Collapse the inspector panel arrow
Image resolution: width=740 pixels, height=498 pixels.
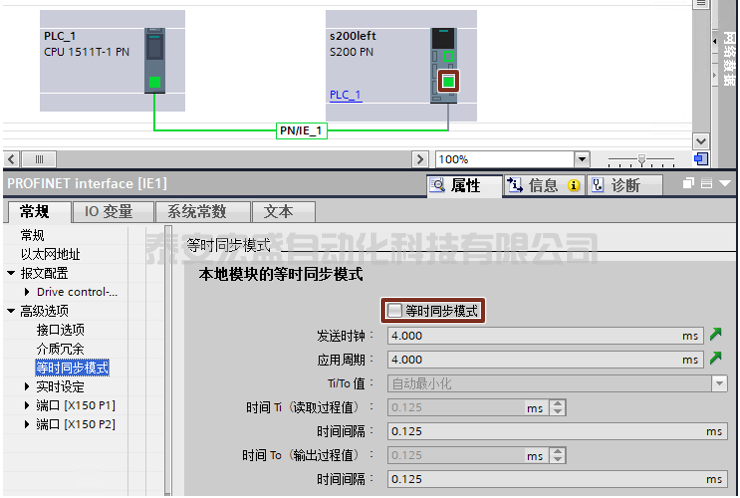point(724,183)
